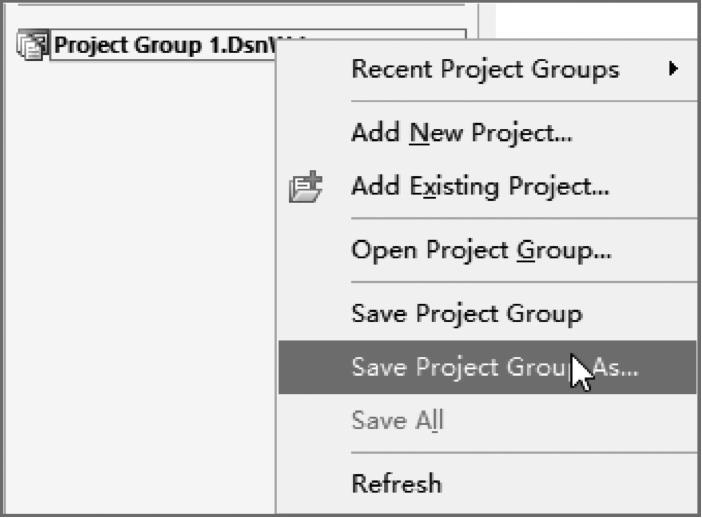Click the blank white area right of panel

point(600,18)
